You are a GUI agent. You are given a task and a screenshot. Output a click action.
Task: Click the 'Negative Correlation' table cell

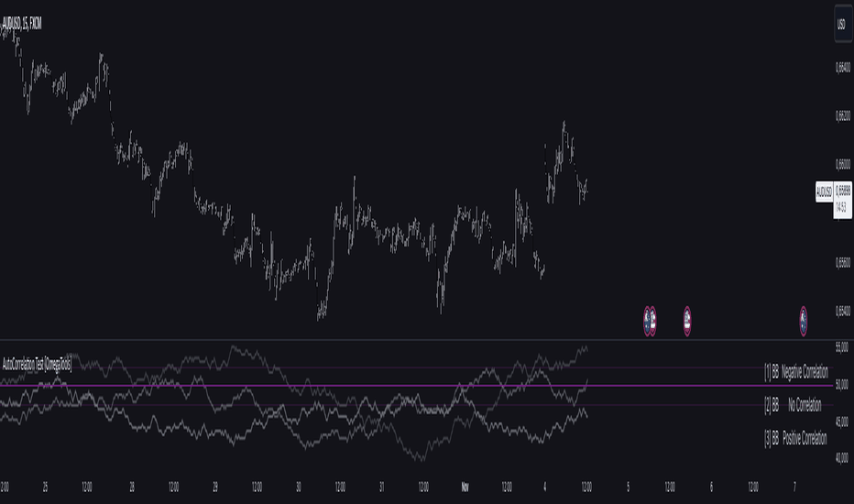tap(805, 372)
